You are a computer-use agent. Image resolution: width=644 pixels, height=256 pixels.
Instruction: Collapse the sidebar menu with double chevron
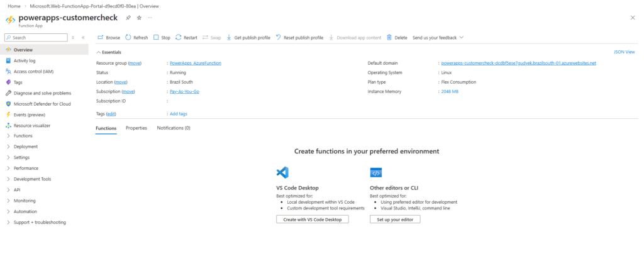pyautogui.click(x=83, y=37)
